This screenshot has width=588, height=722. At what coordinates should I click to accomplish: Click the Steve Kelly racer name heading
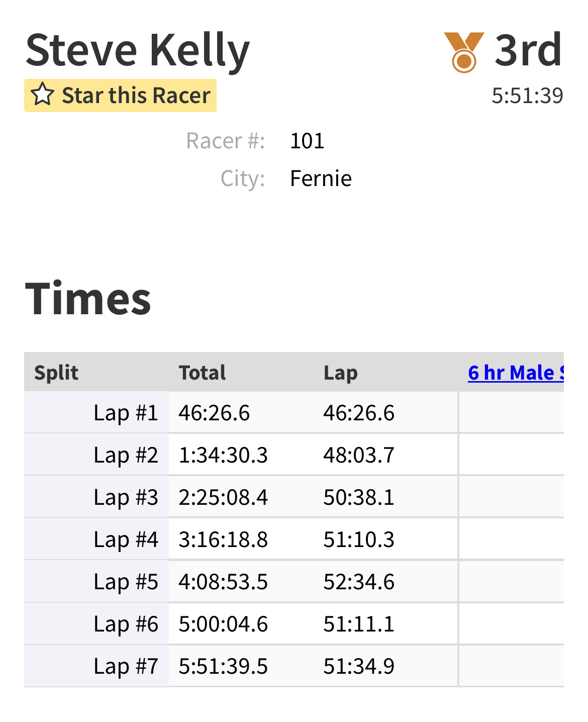point(138,50)
